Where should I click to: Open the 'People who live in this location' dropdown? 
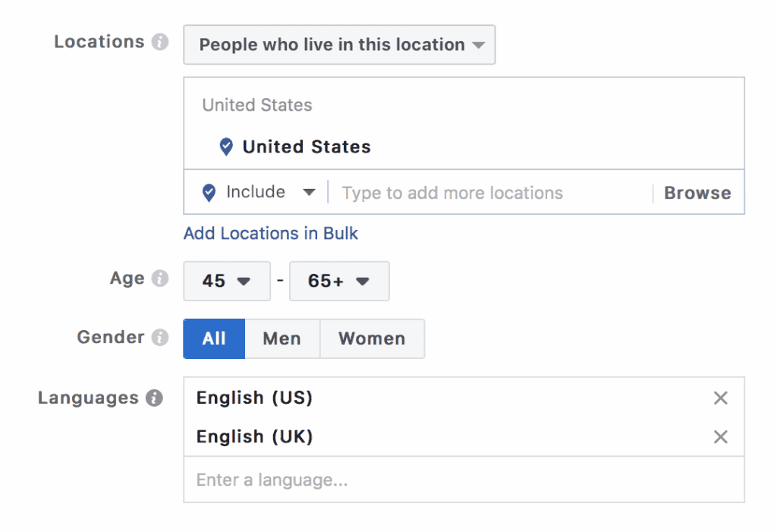(x=339, y=45)
